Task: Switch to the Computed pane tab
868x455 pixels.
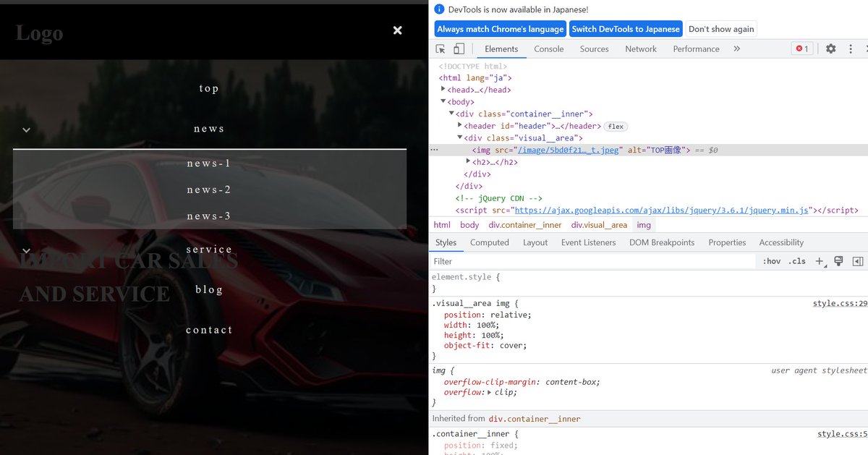Action: [x=490, y=242]
